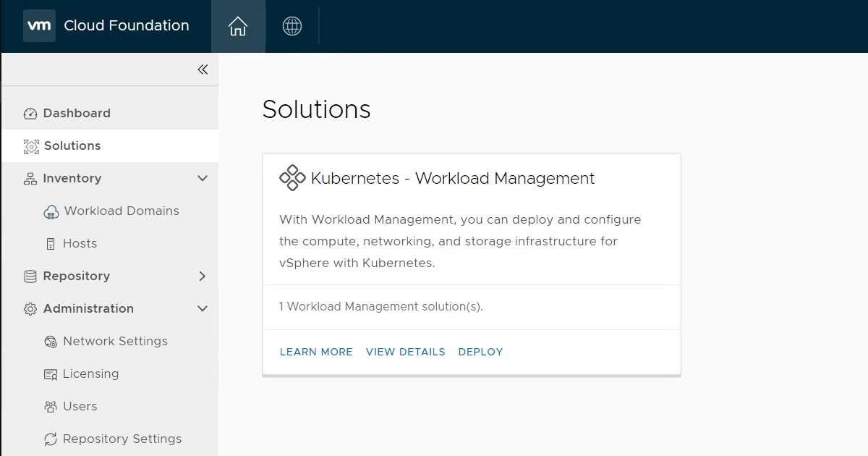This screenshot has height=456, width=868.
Task: Click the Hosts server icon
Action: pyautogui.click(x=51, y=244)
